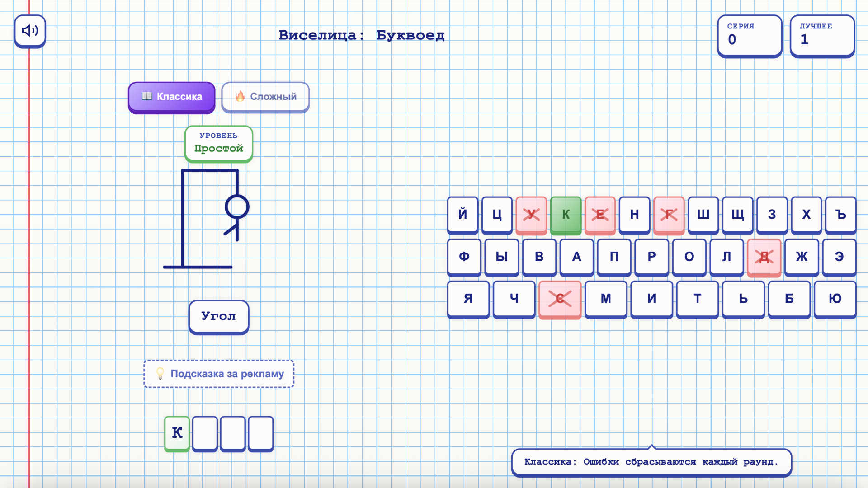
Task: Click the hangman gallows drawing
Action: [206, 219]
